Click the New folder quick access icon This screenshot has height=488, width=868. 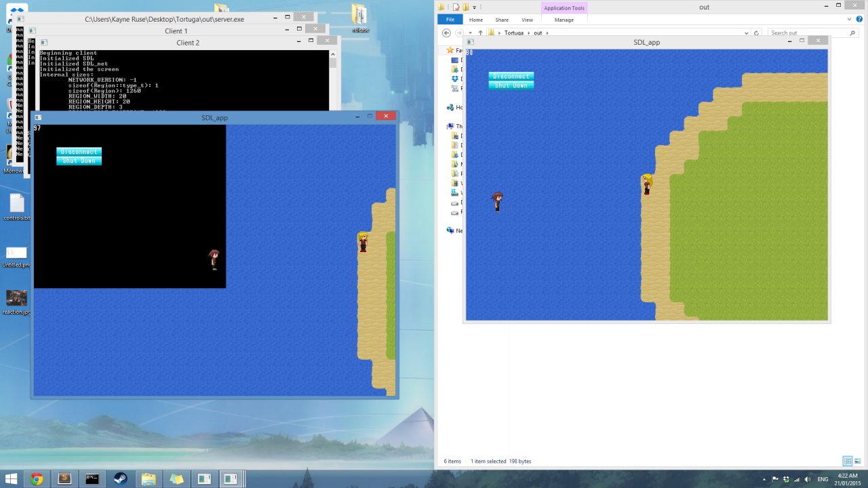point(466,7)
